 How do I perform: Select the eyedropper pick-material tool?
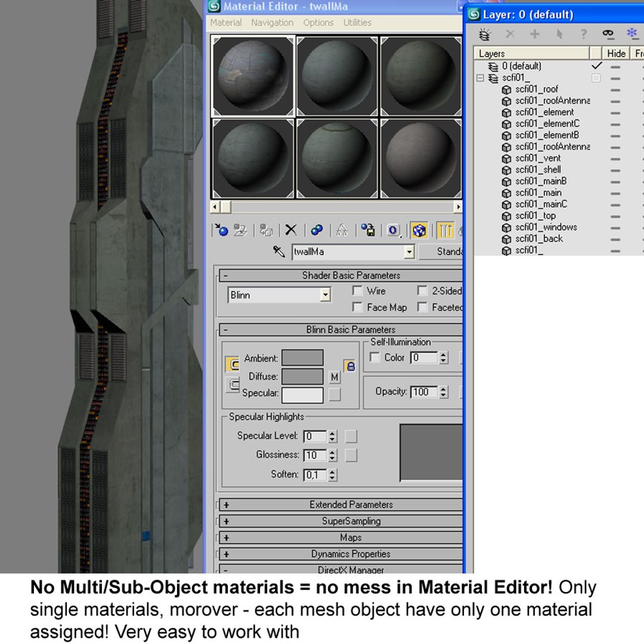point(279,252)
